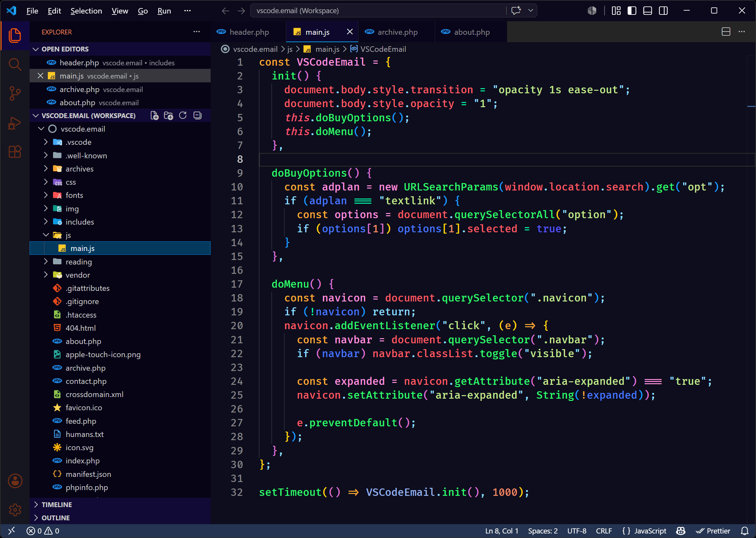Open the Search view in activity bar
This screenshot has height=538, width=756.
point(15,64)
